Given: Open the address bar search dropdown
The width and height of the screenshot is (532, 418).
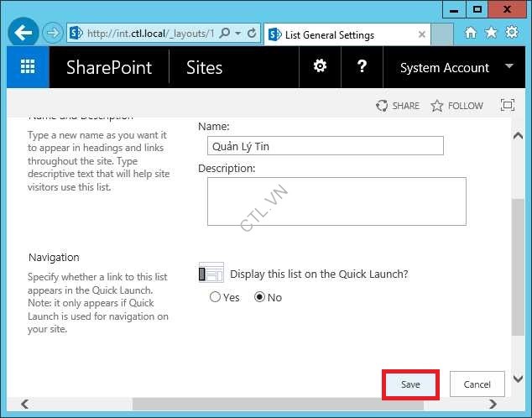Looking at the screenshot, I should 238,34.
